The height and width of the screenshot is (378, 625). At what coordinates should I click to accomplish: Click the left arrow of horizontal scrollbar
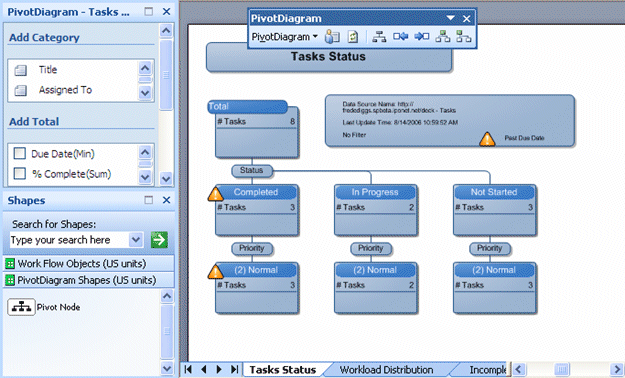519,369
